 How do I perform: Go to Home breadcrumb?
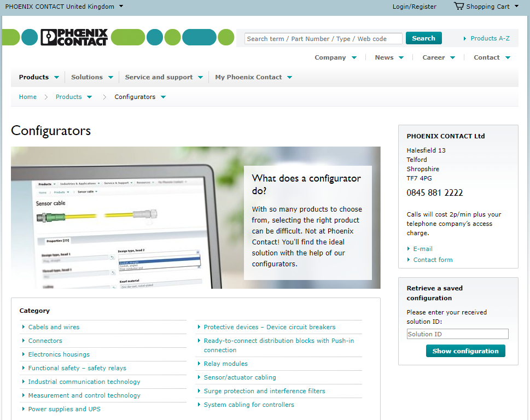pyautogui.click(x=28, y=97)
